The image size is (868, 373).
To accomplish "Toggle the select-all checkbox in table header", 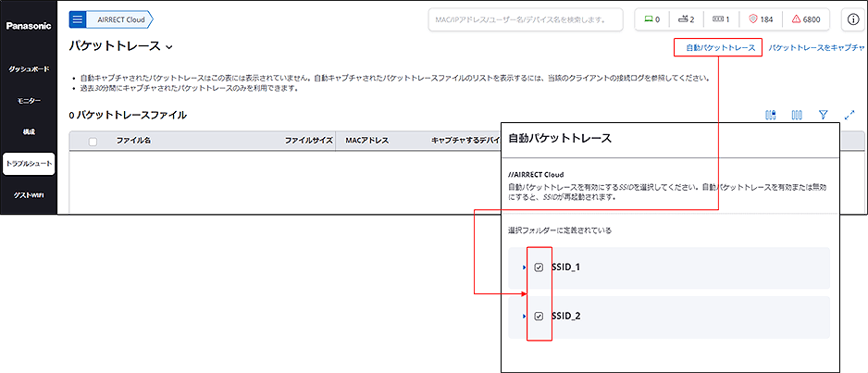I will point(93,142).
